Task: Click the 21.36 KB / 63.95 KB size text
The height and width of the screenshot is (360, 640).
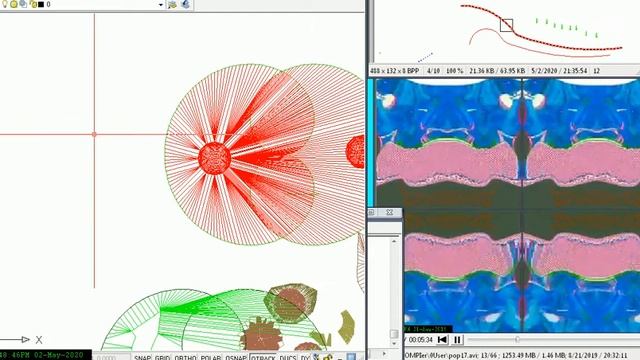Action: [x=497, y=71]
